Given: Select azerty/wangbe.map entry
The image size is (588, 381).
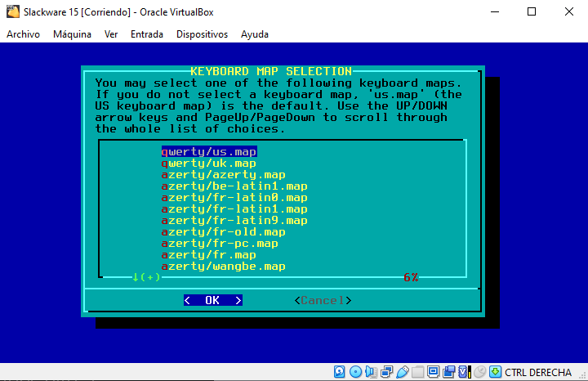Looking at the screenshot, I should pos(224,267).
